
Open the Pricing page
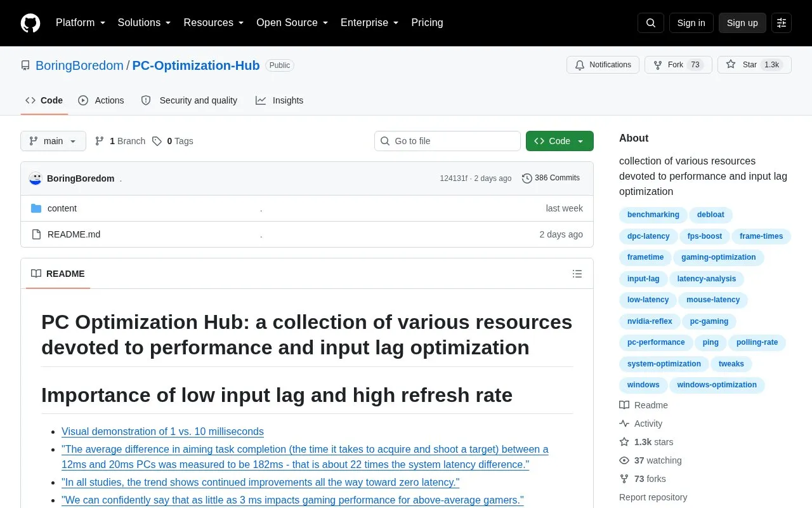coord(427,23)
